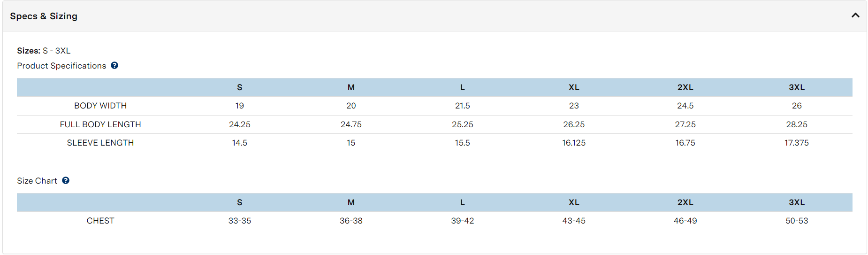
Task: Click sleeve length value 16.125
Action: point(574,143)
